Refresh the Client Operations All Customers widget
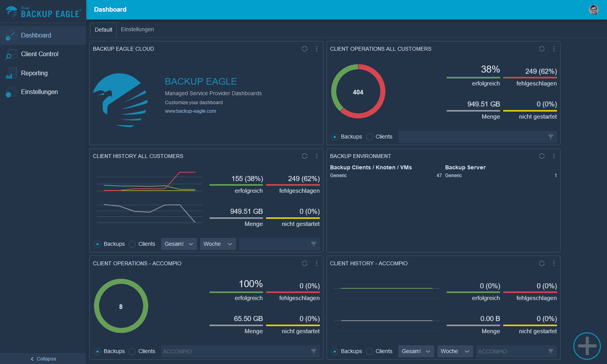This screenshot has height=364, width=607. [x=542, y=49]
